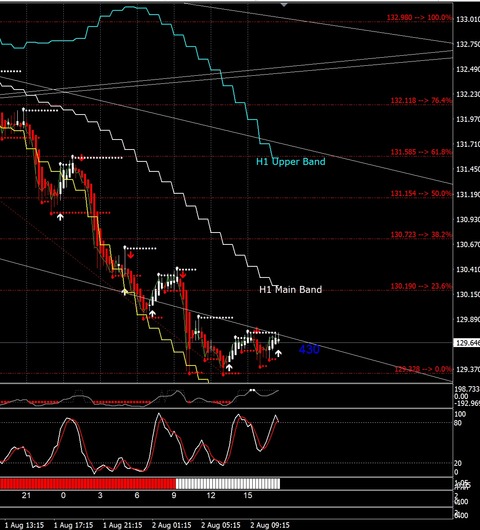Click the 132.230 price axis label
Viewport: 480px width, 530px height.
tap(468, 94)
